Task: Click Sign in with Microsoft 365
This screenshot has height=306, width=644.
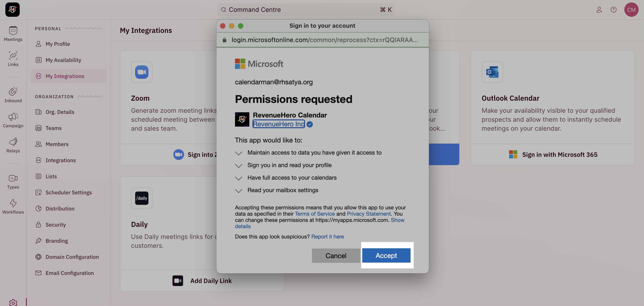Action: click(553, 155)
